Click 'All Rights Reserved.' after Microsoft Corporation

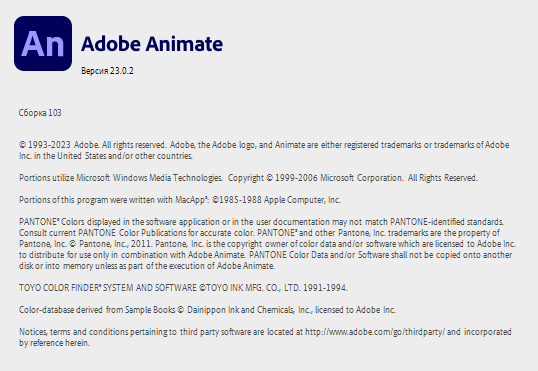tap(443, 178)
